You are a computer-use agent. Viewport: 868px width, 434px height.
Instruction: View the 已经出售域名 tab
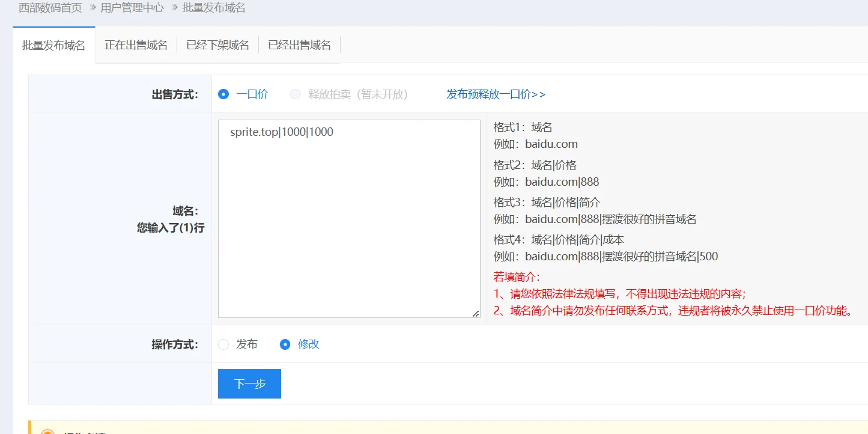coord(299,46)
